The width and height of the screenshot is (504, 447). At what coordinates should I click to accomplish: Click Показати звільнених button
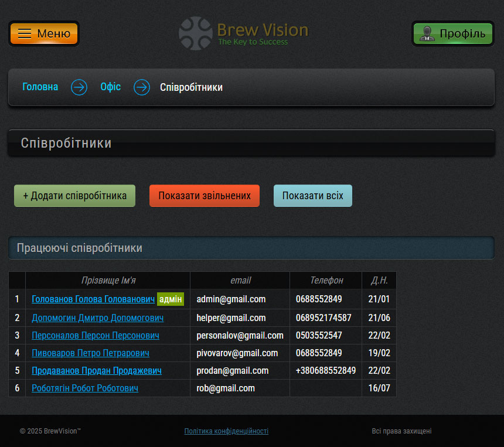click(204, 196)
